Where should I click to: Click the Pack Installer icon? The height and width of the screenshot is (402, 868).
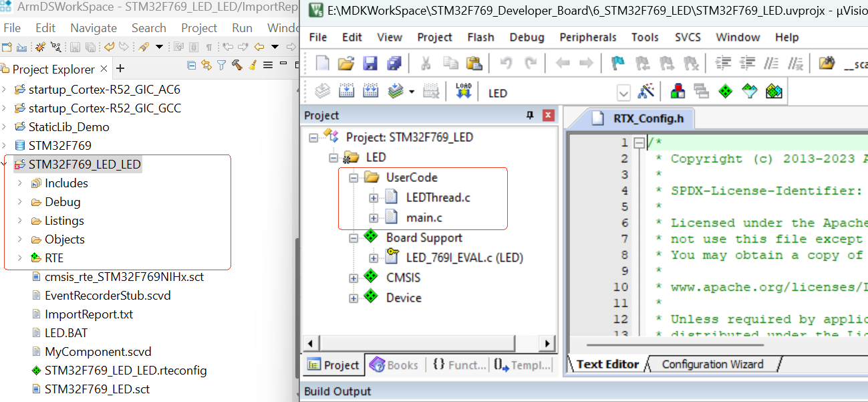pos(774,92)
